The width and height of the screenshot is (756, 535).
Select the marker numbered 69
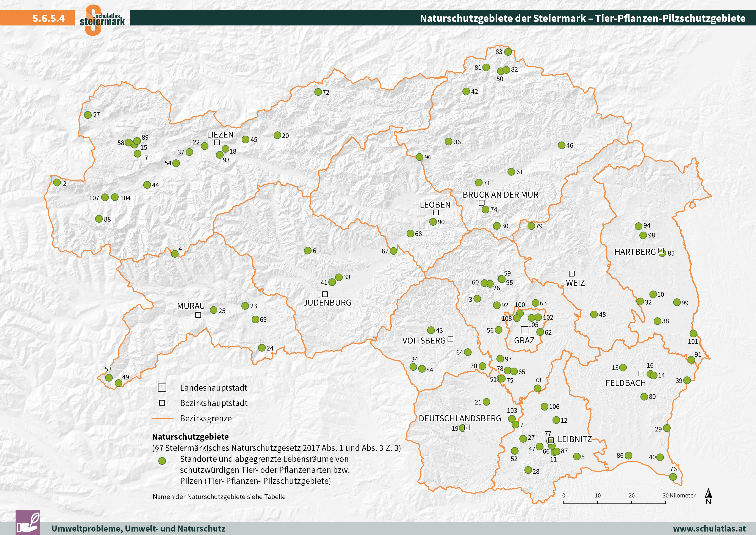click(x=255, y=319)
